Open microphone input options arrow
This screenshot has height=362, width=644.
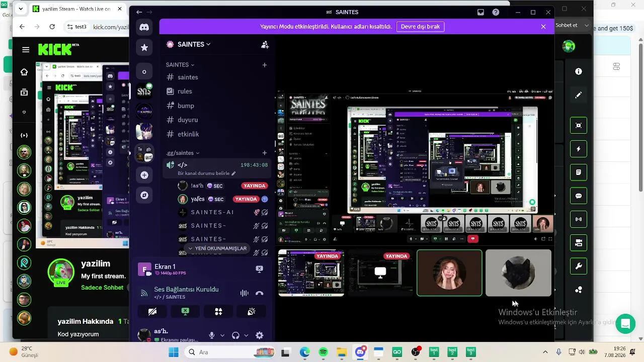click(x=222, y=335)
